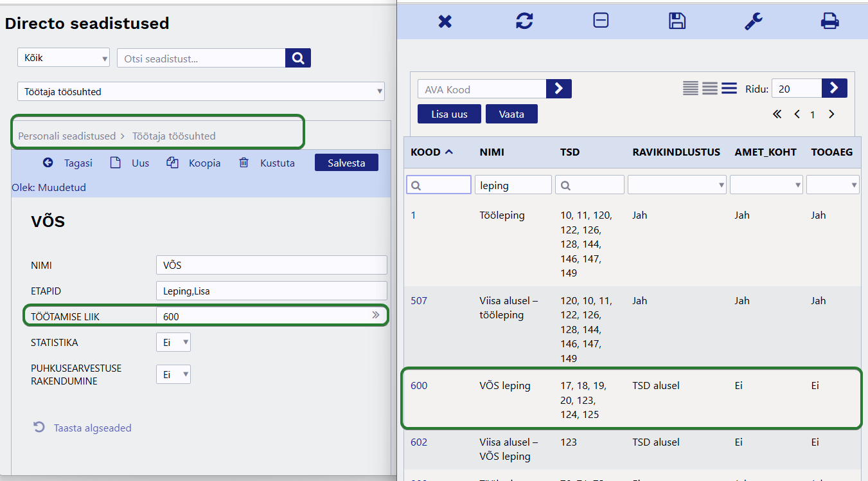This screenshot has height=481, width=868.
Task: Open PUHKUSEARVESTUSE RAKENDUMINE dropdown
Action: point(173,374)
